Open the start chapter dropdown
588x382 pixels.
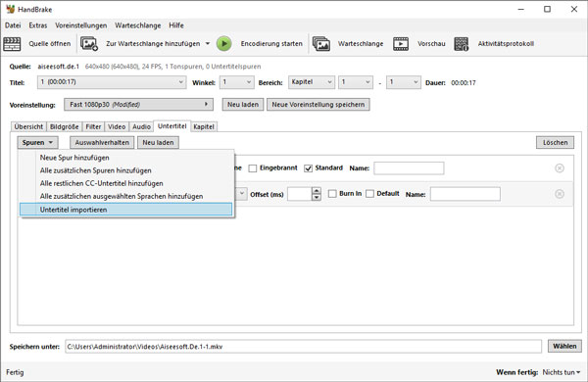point(356,82)
